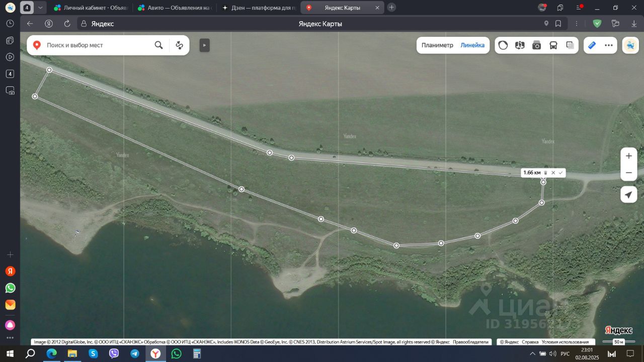This screenshot has width=644, height=362.
Task: Open Условия использования link
Action: (x=565, y=342)
